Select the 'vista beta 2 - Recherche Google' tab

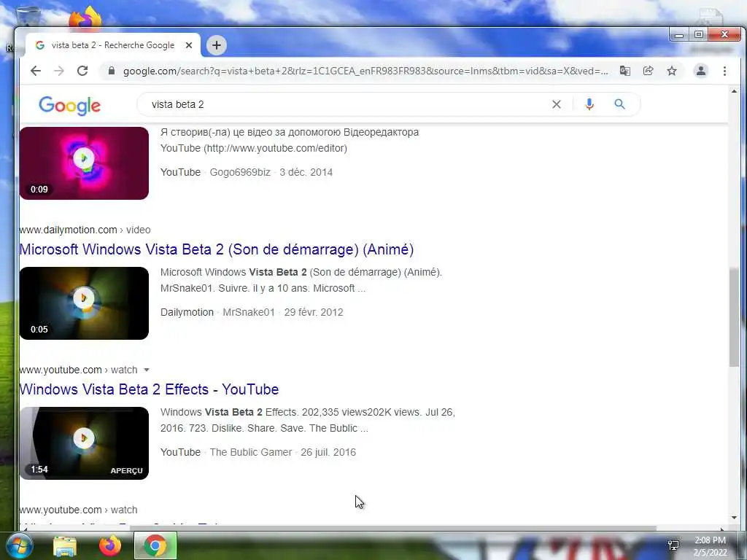click(x=113, y=45)
